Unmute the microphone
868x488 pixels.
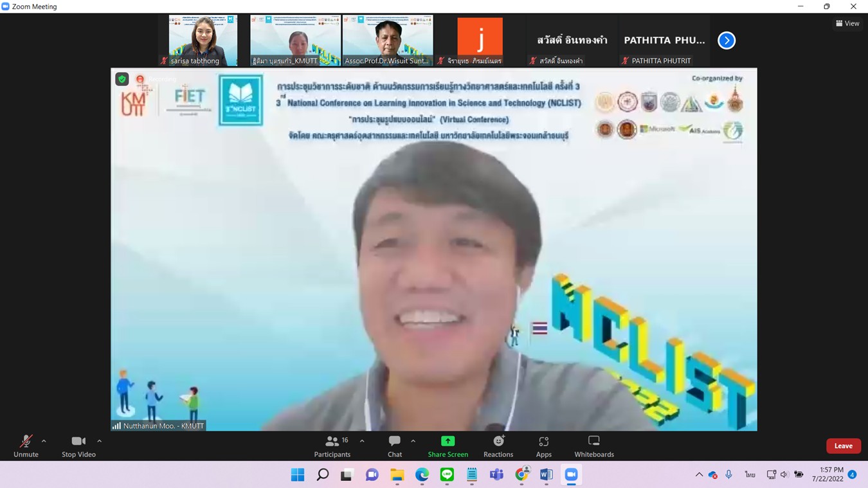coord(26,446)
